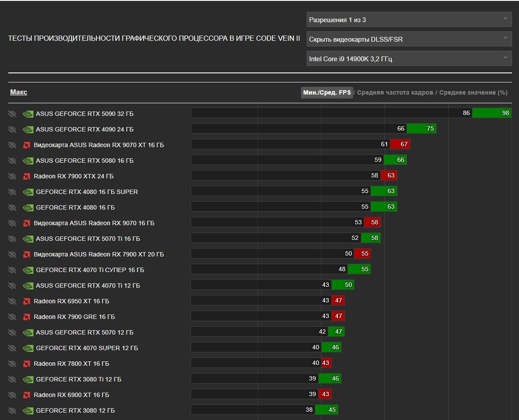This screenshot has width=519, height=420.
Task: Toggle visibility of ASUS GeForce RTX 5090 row
Action: point(12,114)
